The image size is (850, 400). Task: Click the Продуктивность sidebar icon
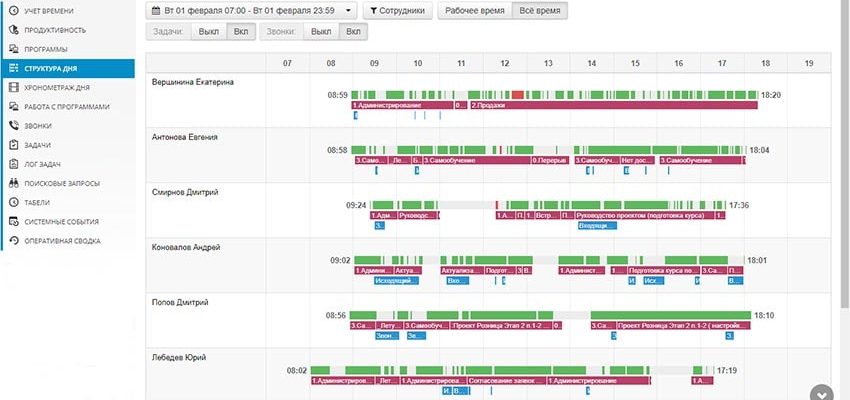pos(14,30)
